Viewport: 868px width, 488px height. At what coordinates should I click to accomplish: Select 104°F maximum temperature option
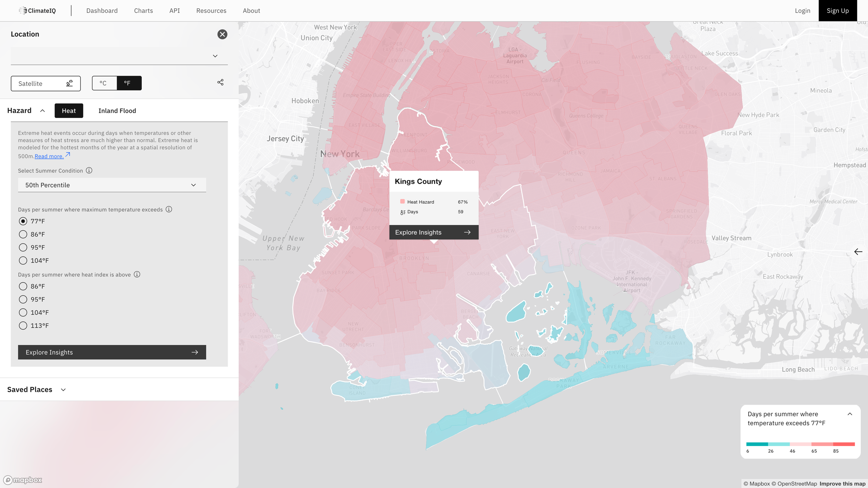click(23, 261)
